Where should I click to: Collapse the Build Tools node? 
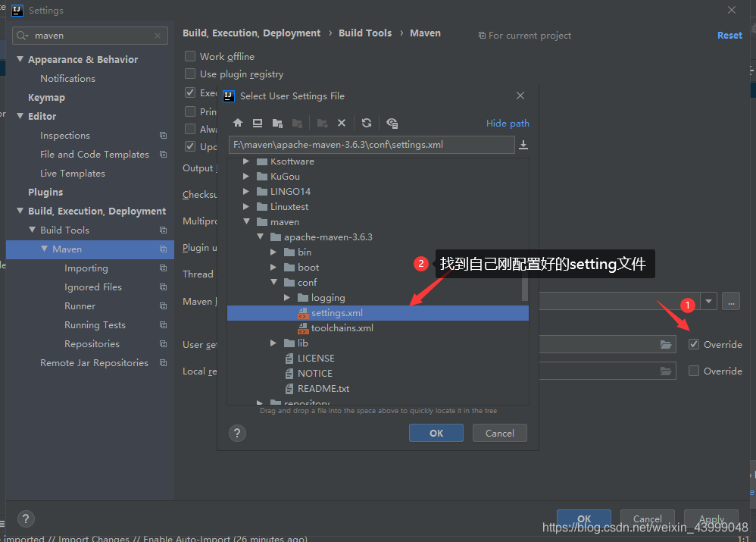(x=33, y=230)
